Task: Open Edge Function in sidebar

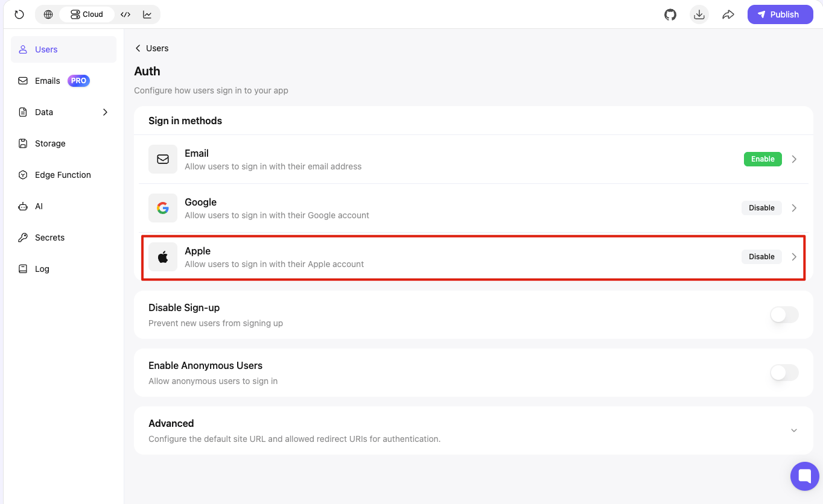Action: tap(63, 175)
